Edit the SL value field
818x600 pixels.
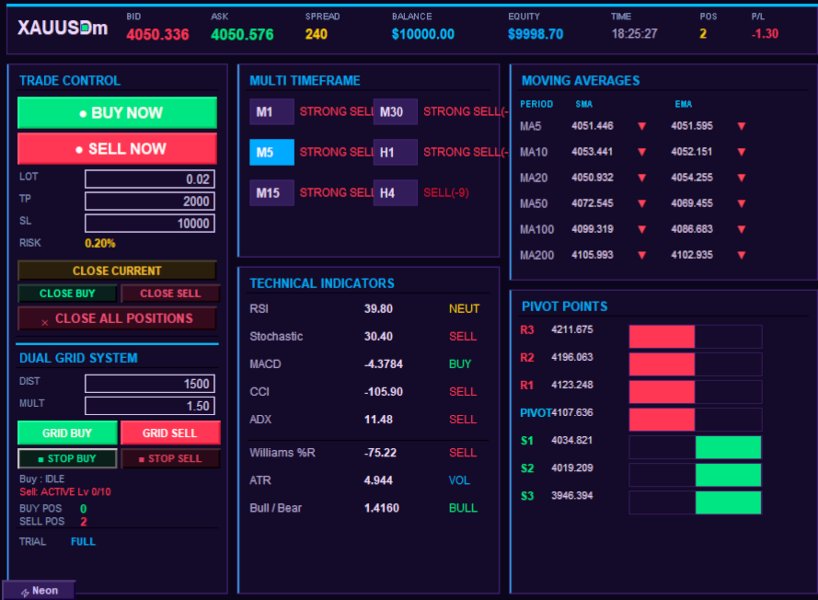[150, 223]
